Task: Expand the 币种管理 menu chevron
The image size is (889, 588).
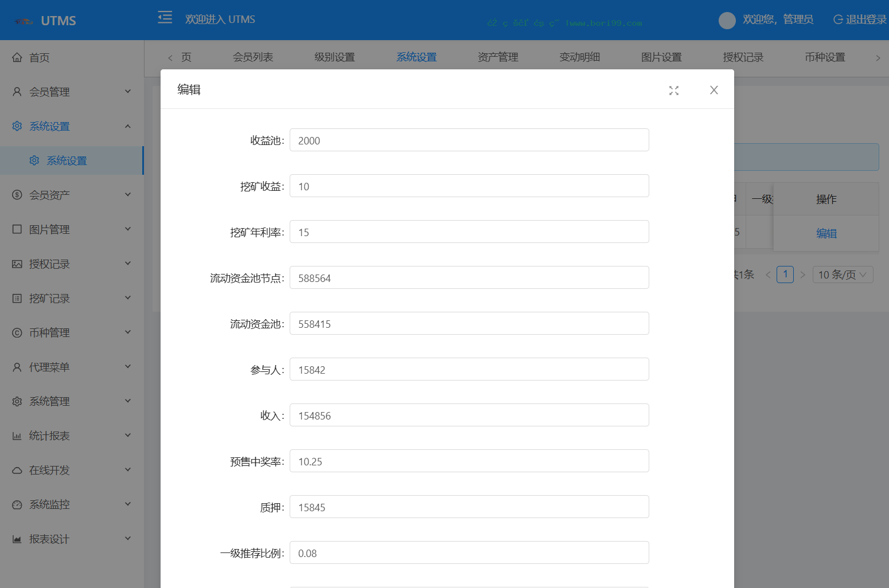Action: click(128, 332)
